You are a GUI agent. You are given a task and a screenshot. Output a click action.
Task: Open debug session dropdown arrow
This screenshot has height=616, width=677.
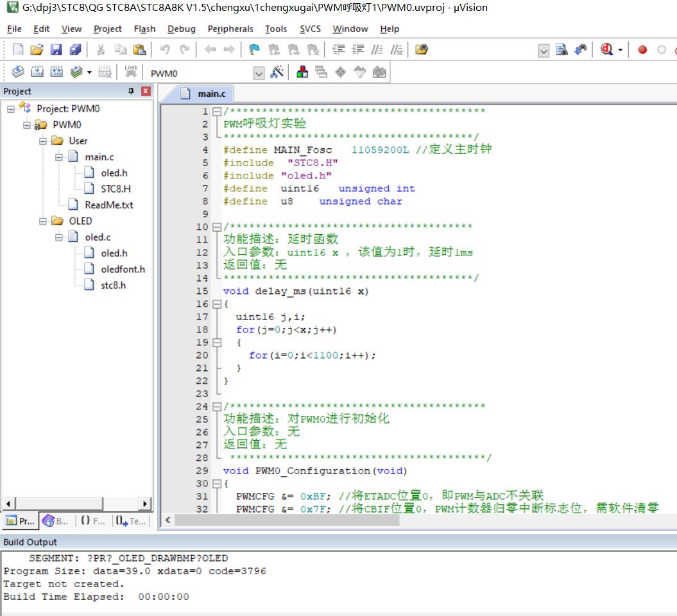621,49
